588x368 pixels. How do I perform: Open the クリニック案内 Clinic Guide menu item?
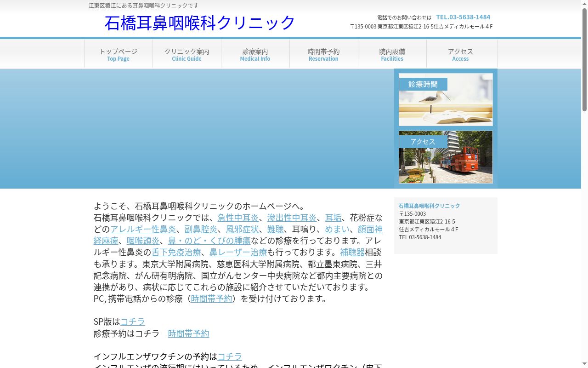(x=187, y=54)
